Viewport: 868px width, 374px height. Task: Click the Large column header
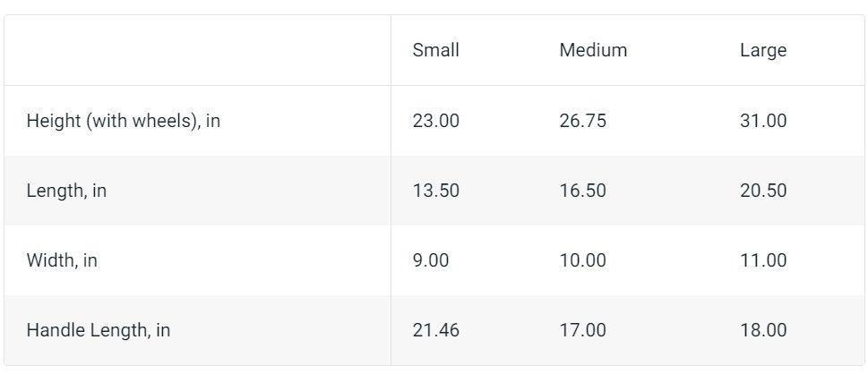[763, 51]
